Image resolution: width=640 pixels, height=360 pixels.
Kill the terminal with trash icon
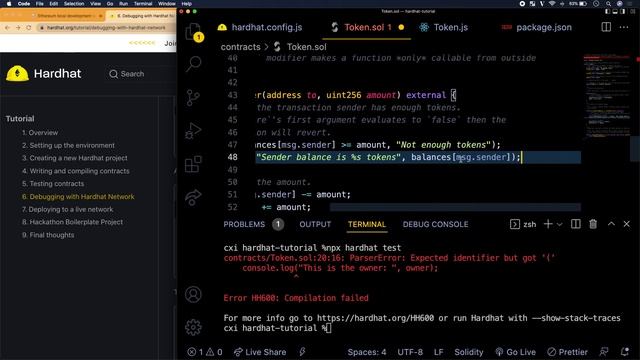pos(593,224)
